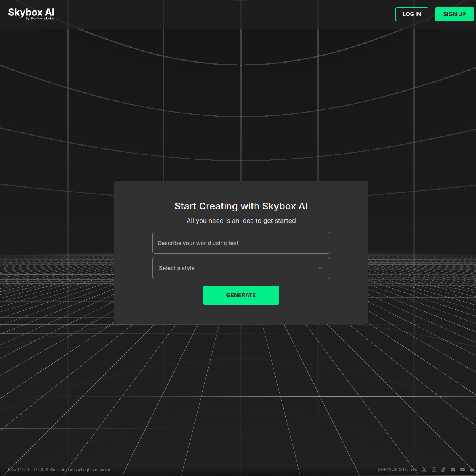This screenshot has height=476, width=476.
Task: Open the X (Twitter) social link
Action: click(424, 470)
